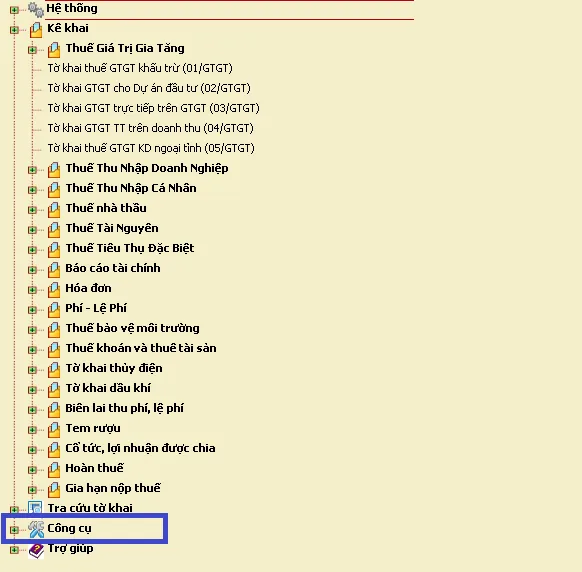This screenshot has height=572, width=582.
Task: Click folder icon next to Tem rượu
Action: click(x=54, y=430)
